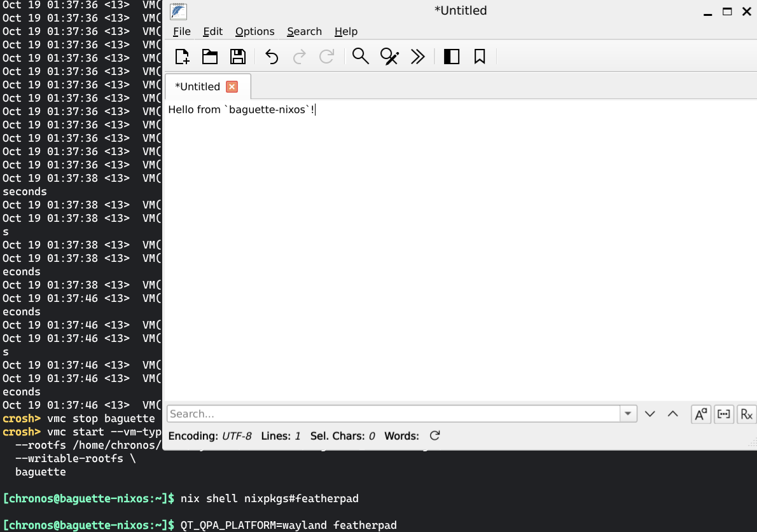The width and height of the screenshot is (757, 532).
Task: Enable case-sensitive search
Action: (700, 414)
